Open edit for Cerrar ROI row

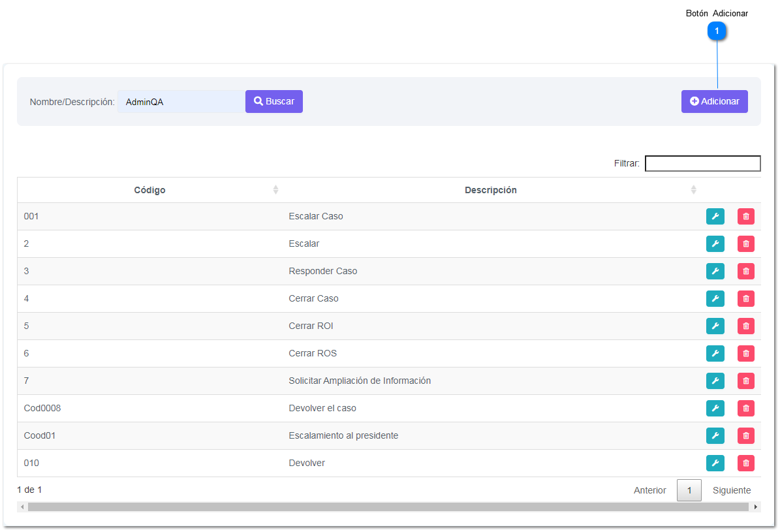(715, 326)
